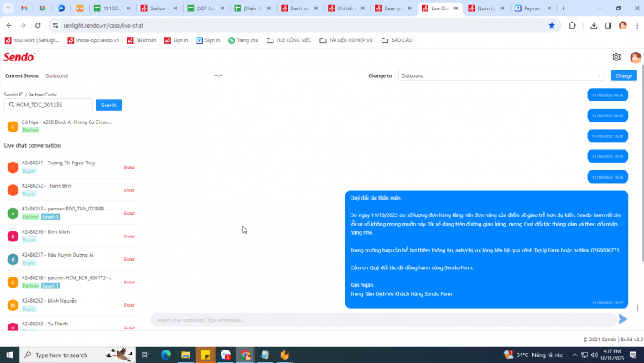Click the weather 31°C tray widget

(x=533, y=355)
